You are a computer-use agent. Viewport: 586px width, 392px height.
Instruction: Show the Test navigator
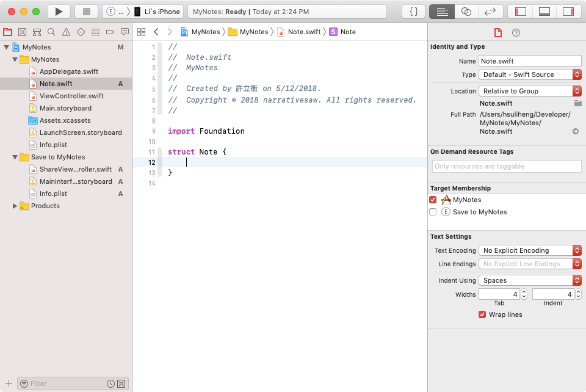pyautogui.click(x=81, y=32)
